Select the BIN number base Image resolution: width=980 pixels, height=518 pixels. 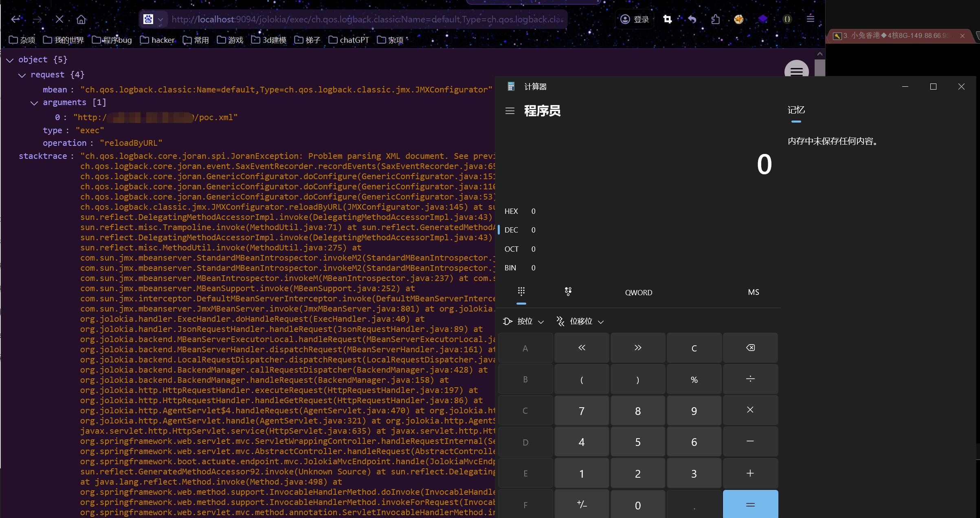(x=510, y=268)
